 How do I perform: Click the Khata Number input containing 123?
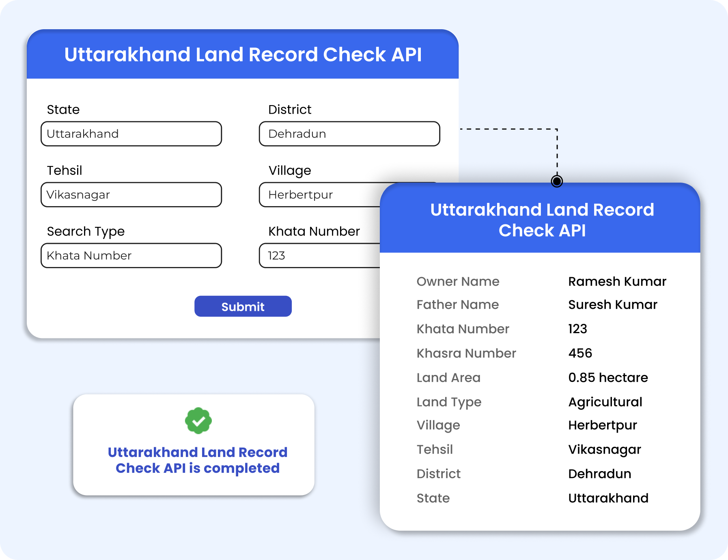point(319,256)
